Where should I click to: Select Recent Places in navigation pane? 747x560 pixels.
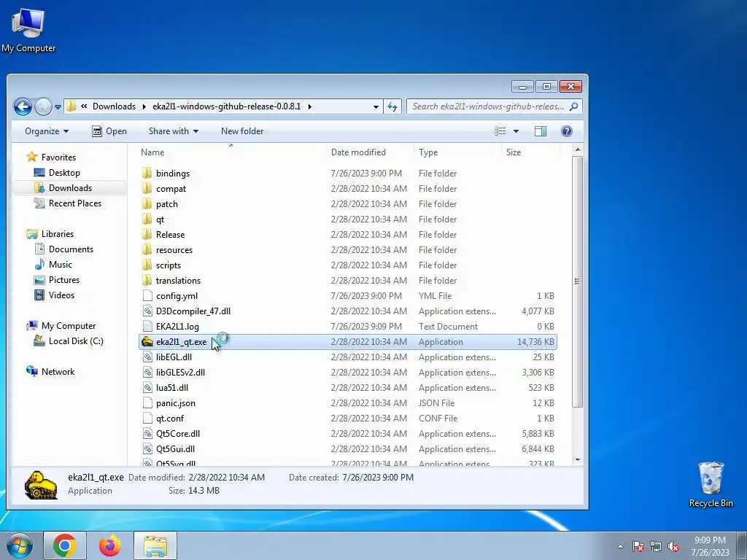pos(75,203)
